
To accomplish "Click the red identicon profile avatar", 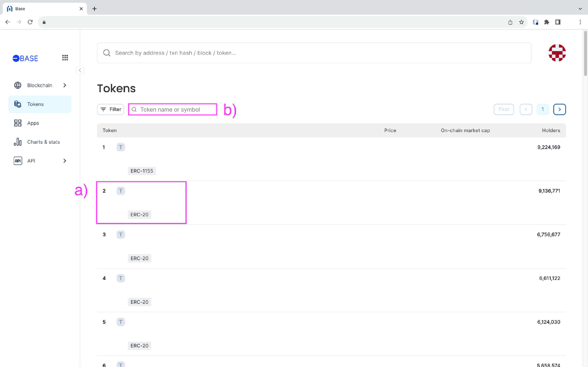I will pyautogui.click(x=557, y=53).
